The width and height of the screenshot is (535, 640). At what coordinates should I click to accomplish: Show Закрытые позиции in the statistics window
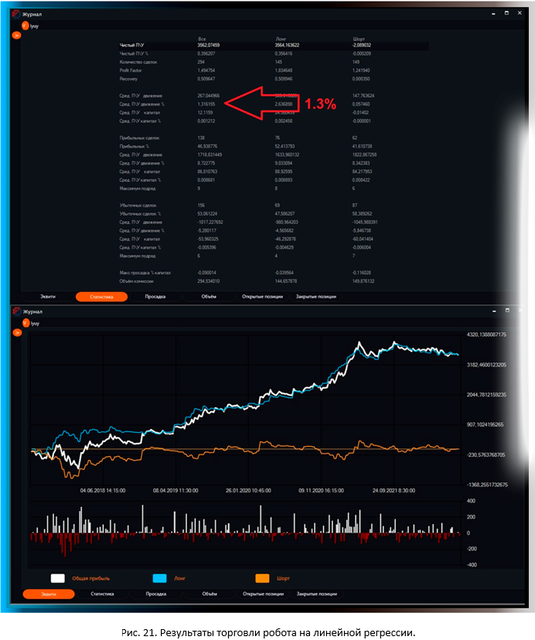click(316, 297)
